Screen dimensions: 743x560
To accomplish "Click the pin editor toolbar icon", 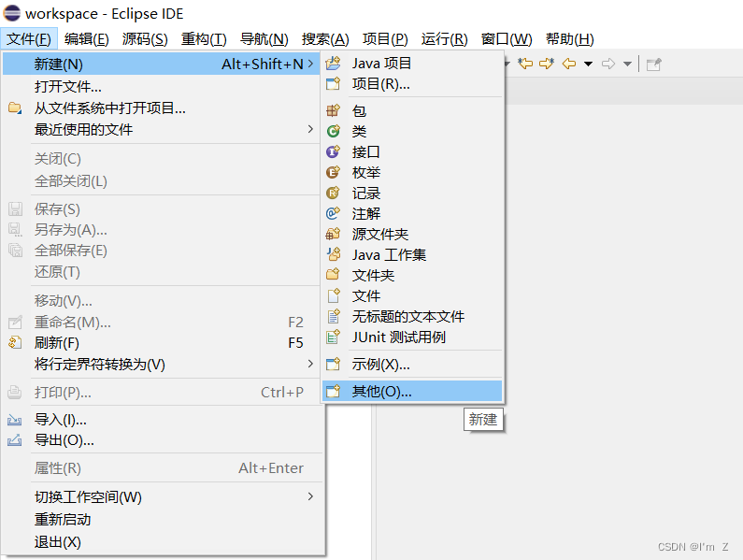I will [x=654, y=64].
